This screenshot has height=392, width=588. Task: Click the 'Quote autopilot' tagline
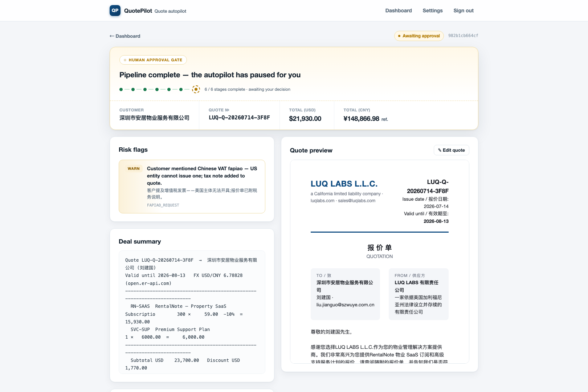coord(170,11)
